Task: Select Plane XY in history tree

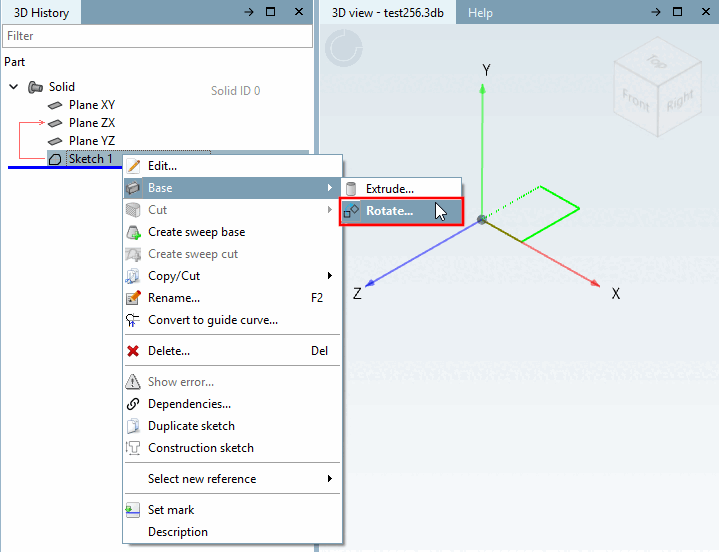Action: [x=92, y=105]
